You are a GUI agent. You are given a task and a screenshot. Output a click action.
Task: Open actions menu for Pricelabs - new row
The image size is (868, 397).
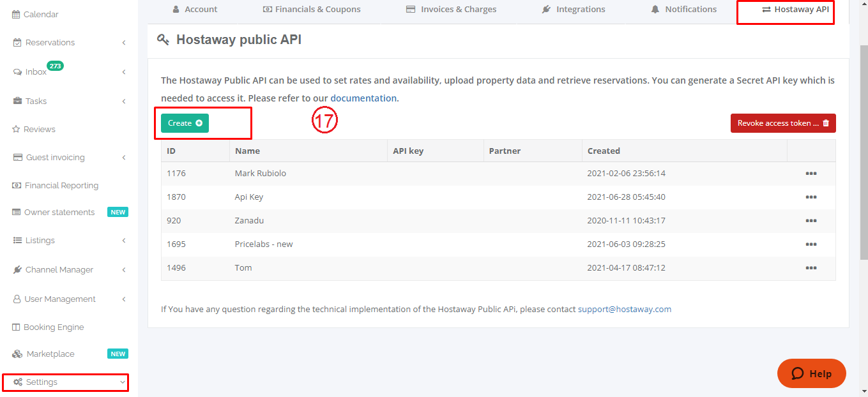(811, 244)
